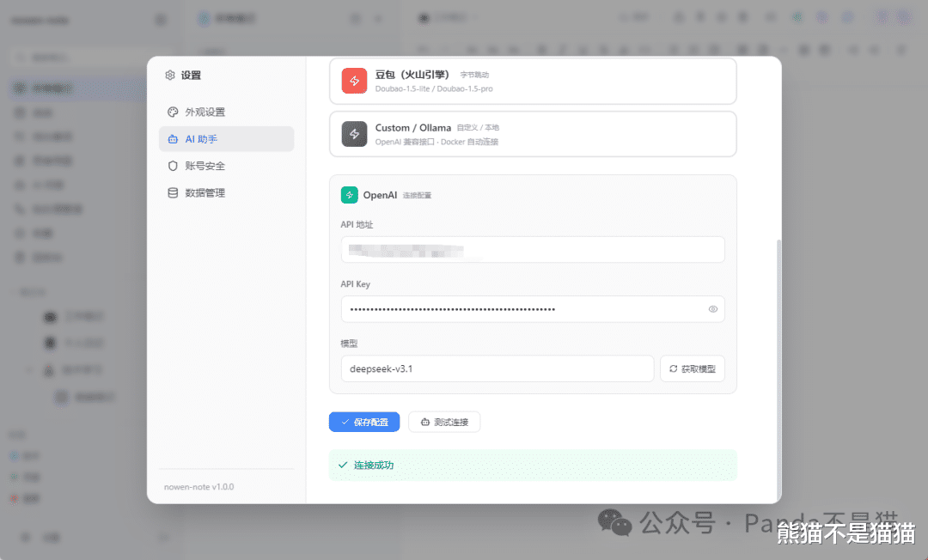Click the red 豆包 provider icon
The image size is (928, 560).
(x=354, y=81)
